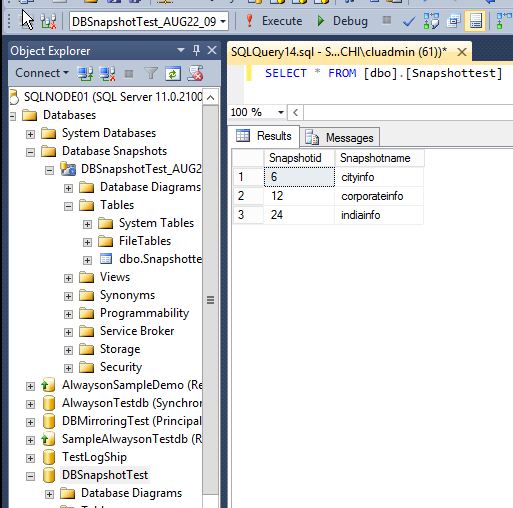This screenshot has width=513, height=508.
Task: Switch to the Results tab
Action: click(264, 136)
